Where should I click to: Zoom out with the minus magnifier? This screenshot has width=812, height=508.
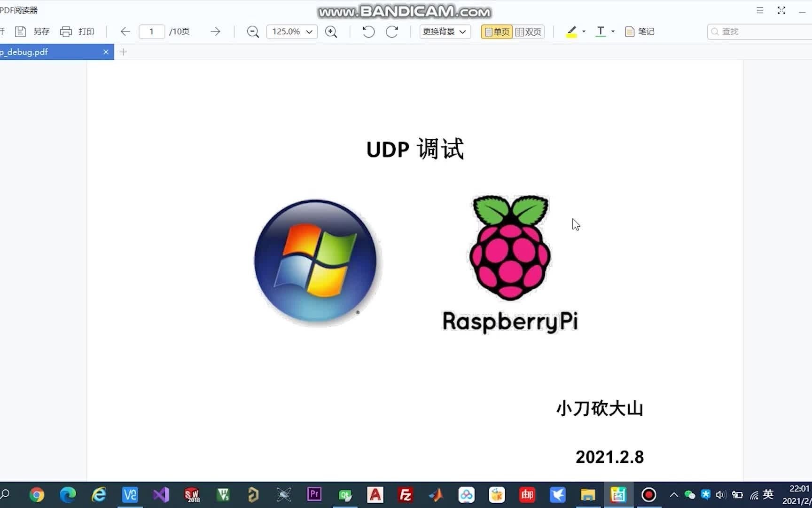click(x=253, y=32)
